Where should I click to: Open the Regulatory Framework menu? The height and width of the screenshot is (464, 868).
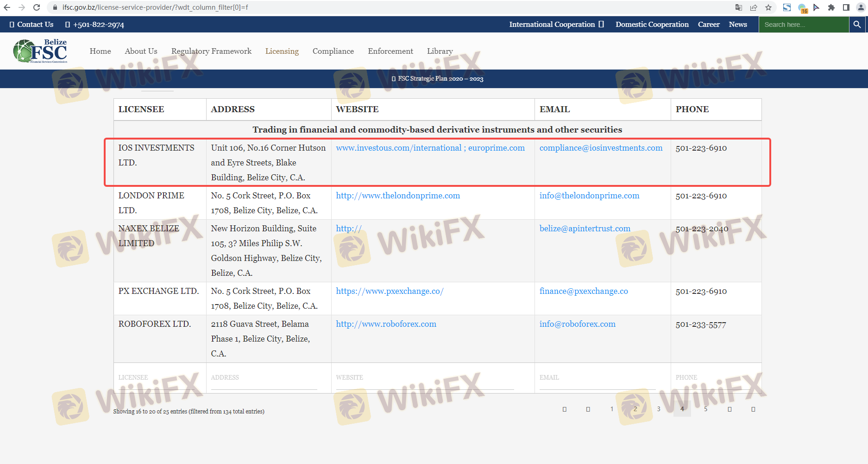(x=211, y=51)
